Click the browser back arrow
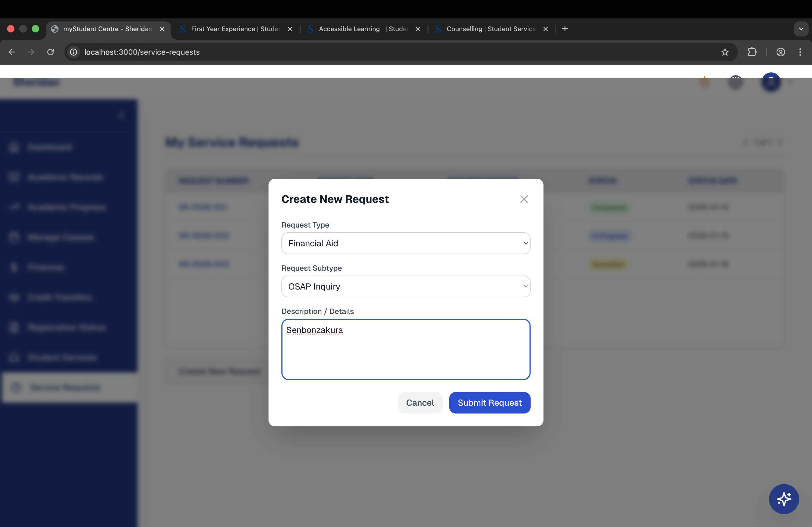The height and width of the screenshot is (527, 812). click(x=12, y=52)
